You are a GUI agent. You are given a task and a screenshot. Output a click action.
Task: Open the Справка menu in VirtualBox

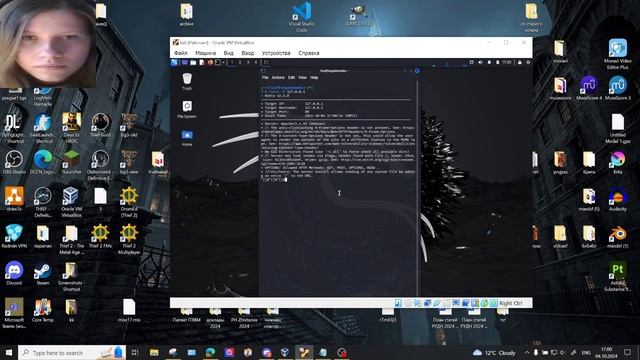(309, 53)
